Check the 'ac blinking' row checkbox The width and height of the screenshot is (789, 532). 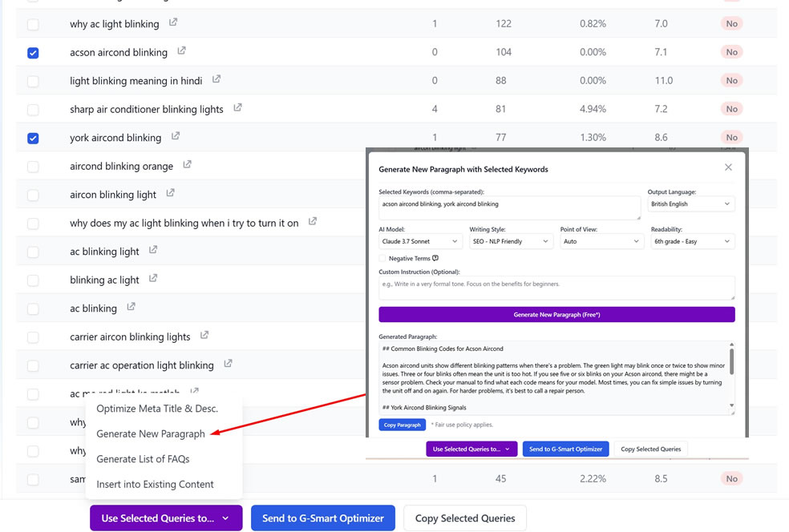point(33,308)
